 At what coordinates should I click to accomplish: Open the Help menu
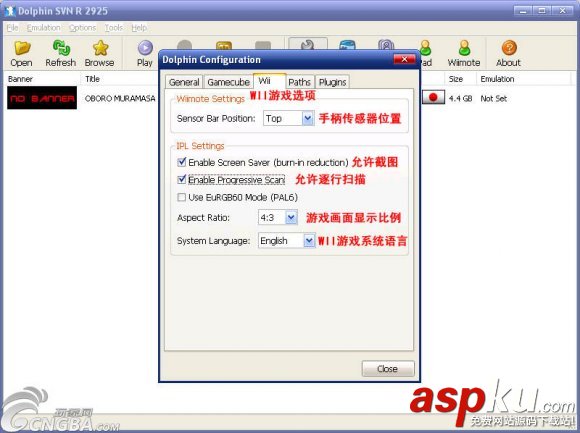[139, 28]
